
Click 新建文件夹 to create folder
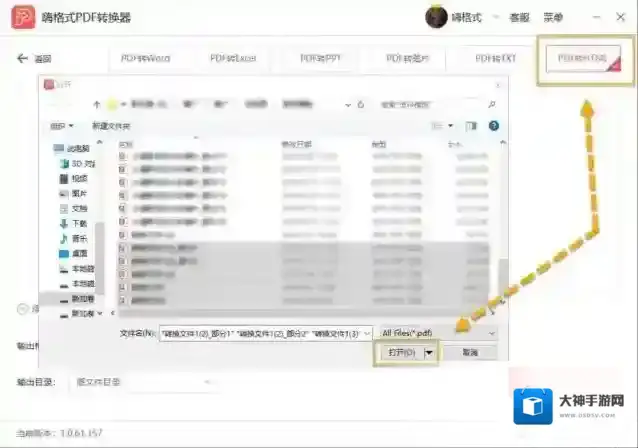pos(111,126)
